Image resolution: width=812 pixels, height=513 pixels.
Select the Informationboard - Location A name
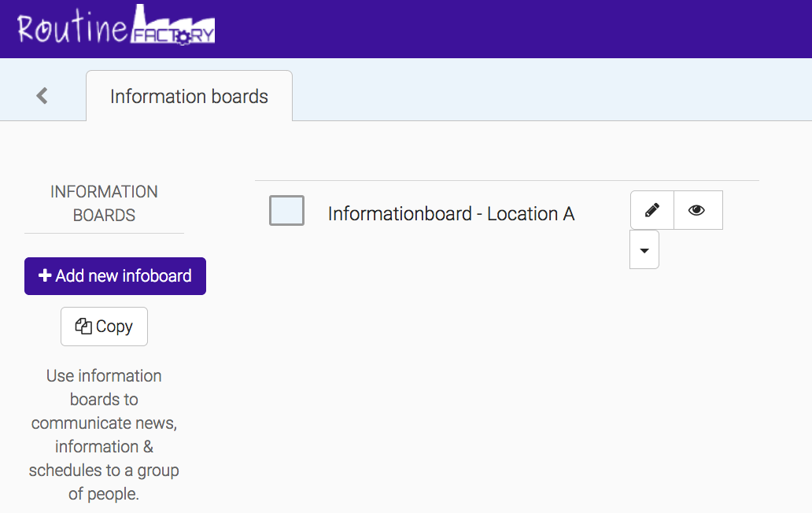point(451,213)
